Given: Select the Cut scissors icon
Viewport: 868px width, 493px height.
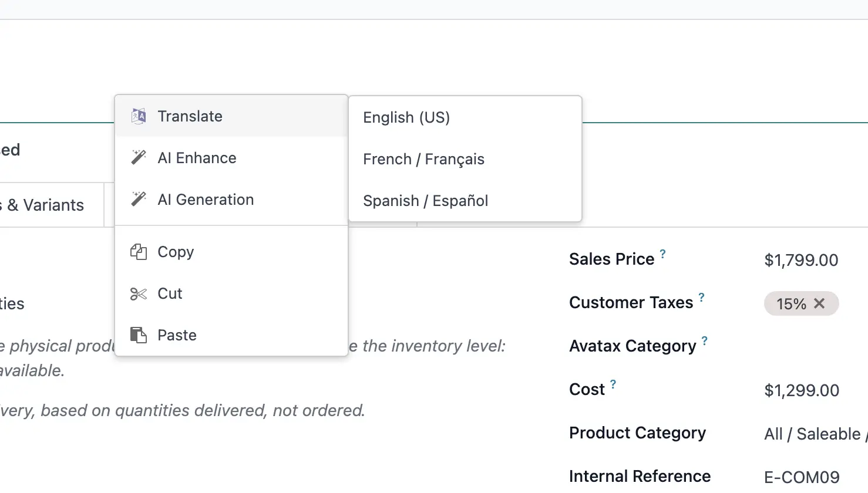Looking at the screenshot, I should point(139,293).
